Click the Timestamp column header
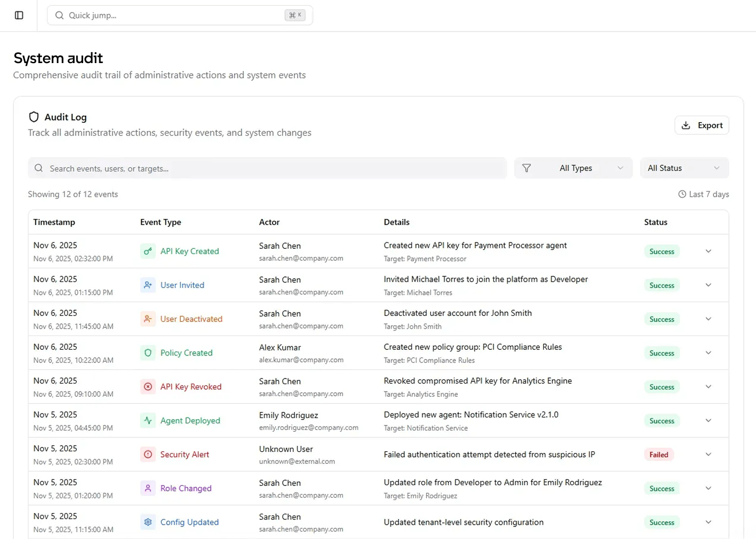 coord(54,222)
